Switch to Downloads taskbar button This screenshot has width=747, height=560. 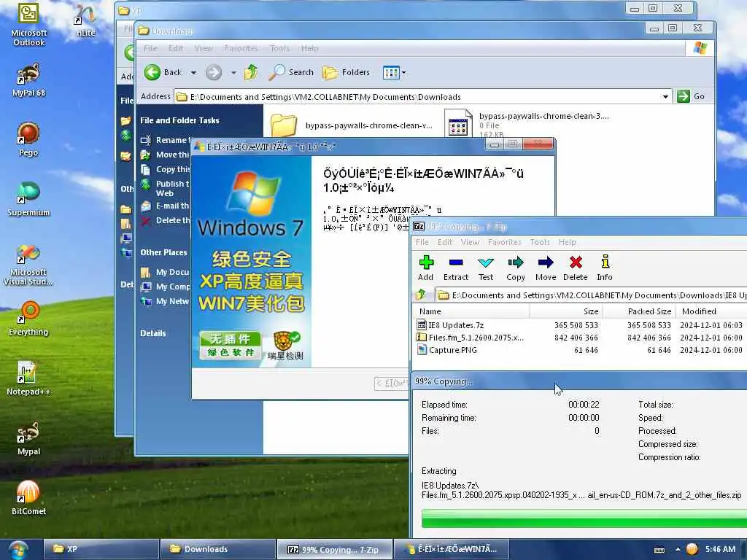coord(217,549)
